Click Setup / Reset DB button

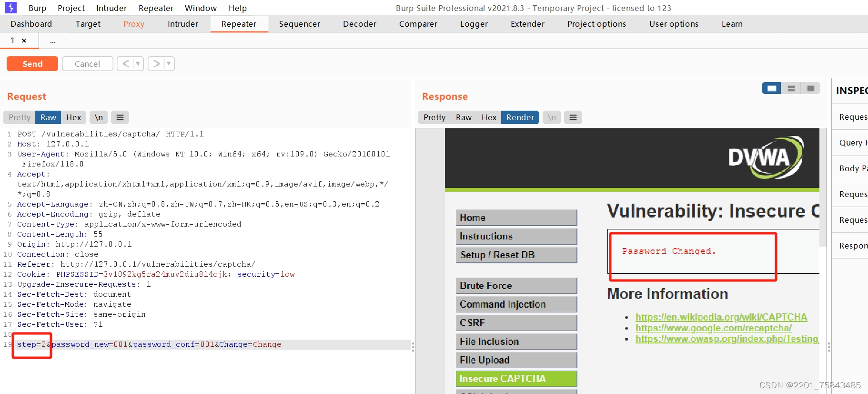coord(516,255)
